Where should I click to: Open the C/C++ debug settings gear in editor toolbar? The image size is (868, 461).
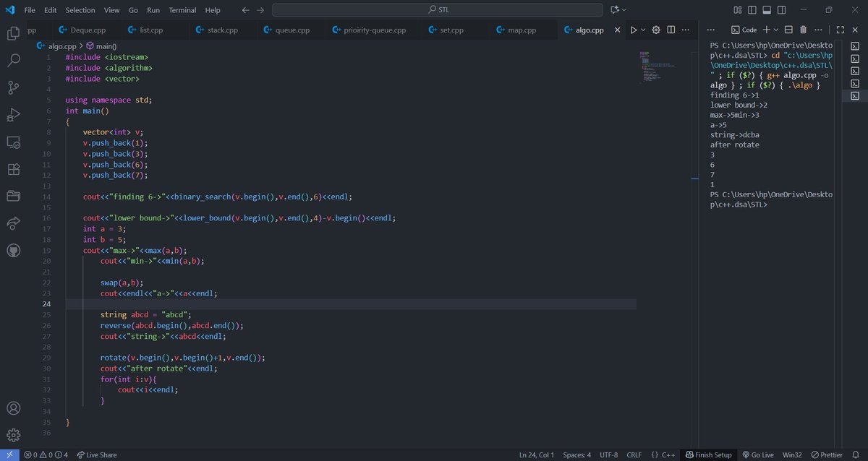[656, 30]
